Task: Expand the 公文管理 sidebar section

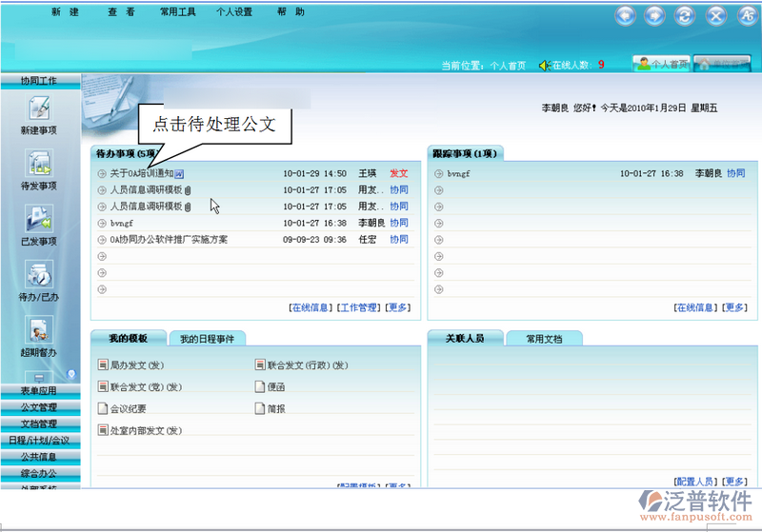Action: click(39, 407)
